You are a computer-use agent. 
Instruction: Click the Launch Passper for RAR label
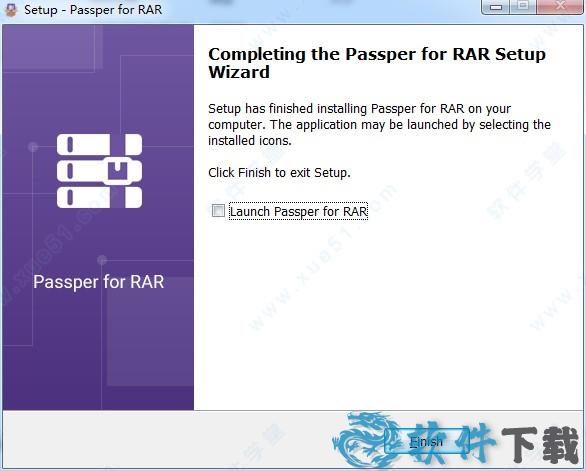[299, 211]
